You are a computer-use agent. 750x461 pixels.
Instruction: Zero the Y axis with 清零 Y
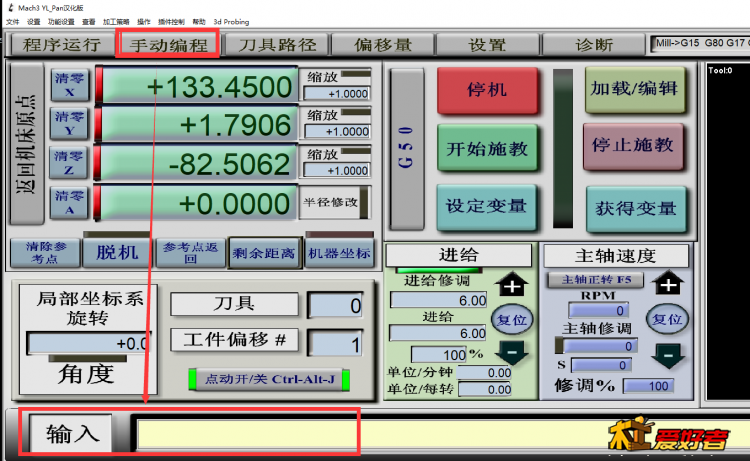pos(70,123)
